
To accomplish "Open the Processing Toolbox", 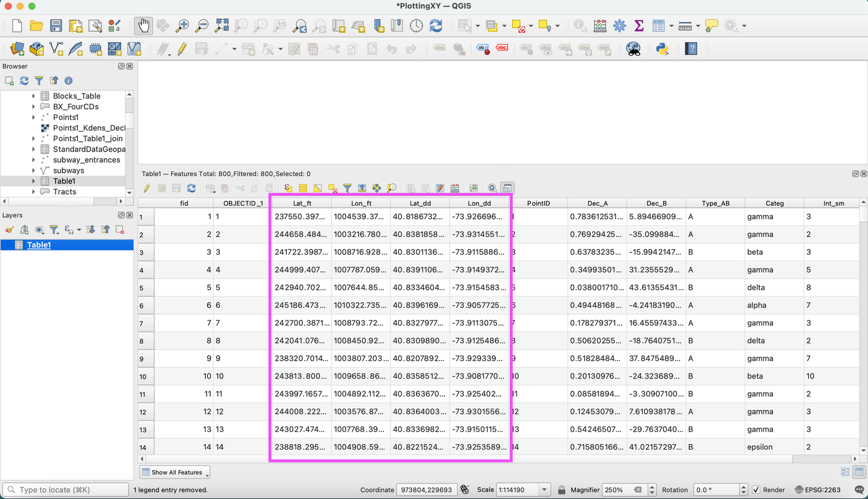I will tap(619, 25).
